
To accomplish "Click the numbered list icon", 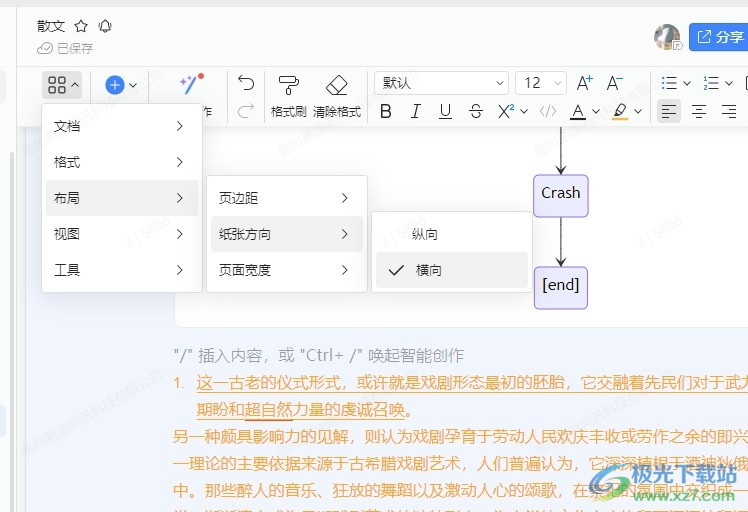I will (x=711, y=83).
